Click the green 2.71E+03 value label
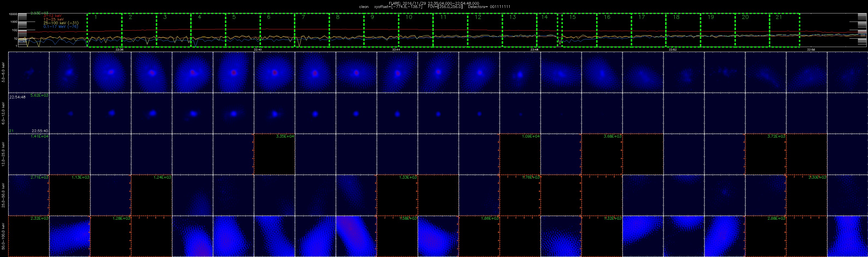868x257 pixels. coord(39,177)
